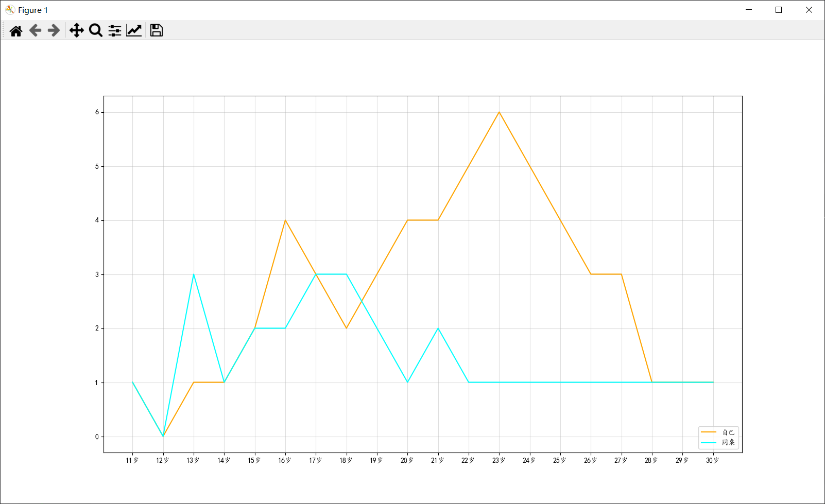Click the x-axis label 28岁

651,460
